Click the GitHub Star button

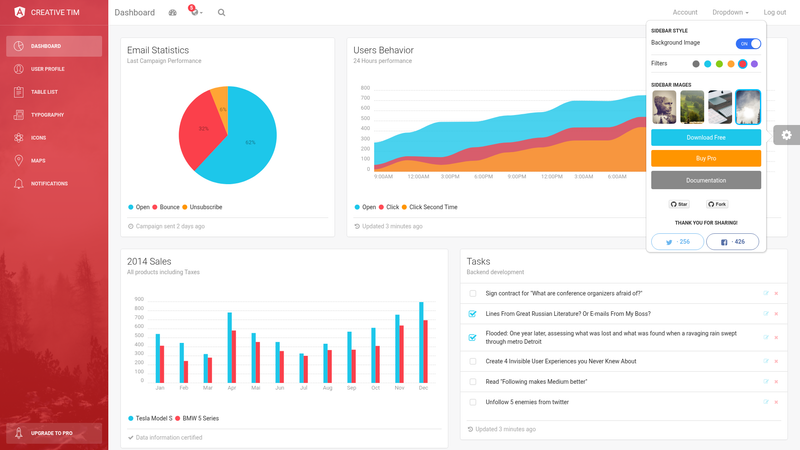(x=679, y=204)
